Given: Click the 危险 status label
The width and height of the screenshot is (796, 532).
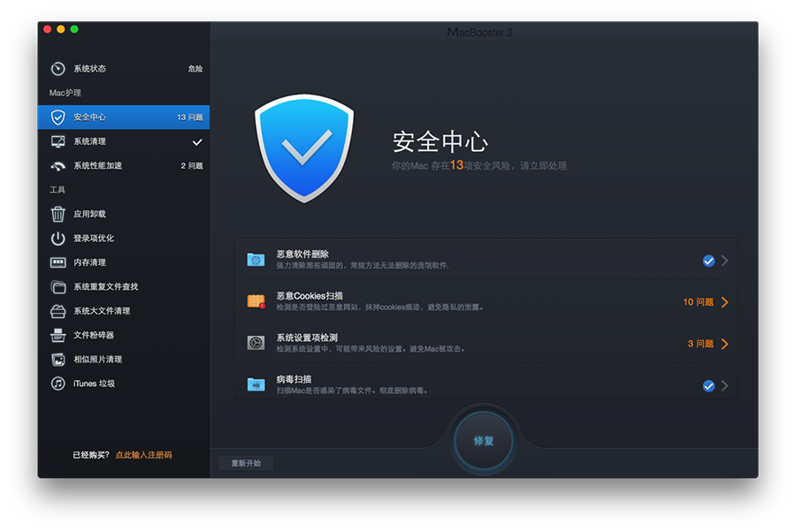Looking at the screenshot, I should 195,68.
